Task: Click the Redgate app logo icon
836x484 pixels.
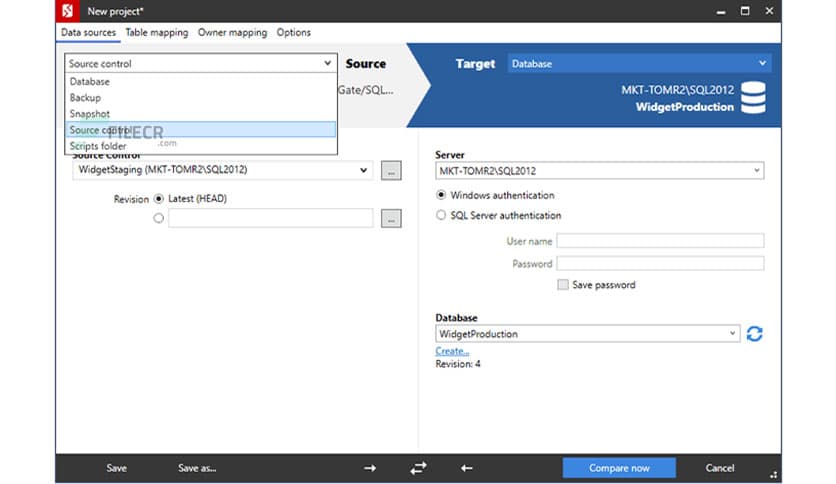Action: coord(67,11)
